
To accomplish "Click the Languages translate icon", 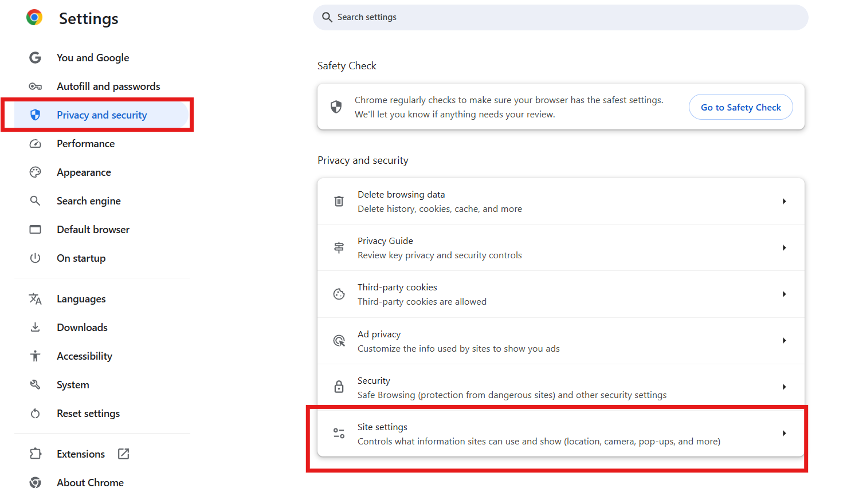I will (35, 299).
